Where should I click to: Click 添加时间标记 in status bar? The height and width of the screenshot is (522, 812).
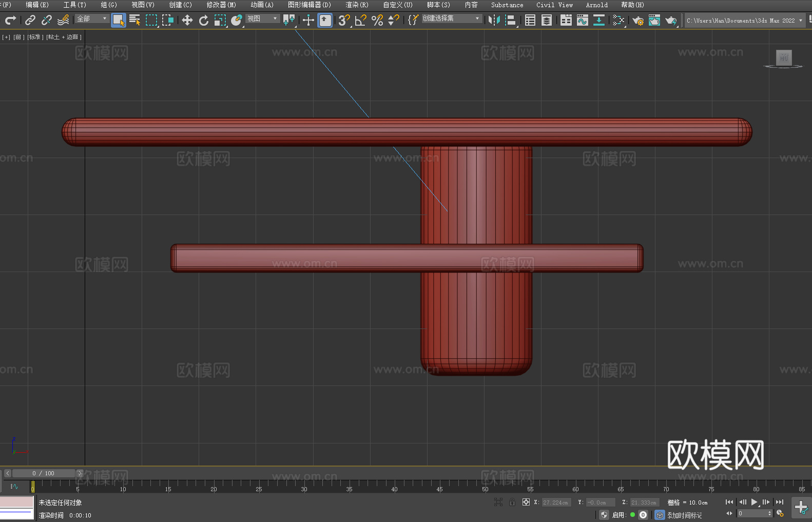coord(684,515)
